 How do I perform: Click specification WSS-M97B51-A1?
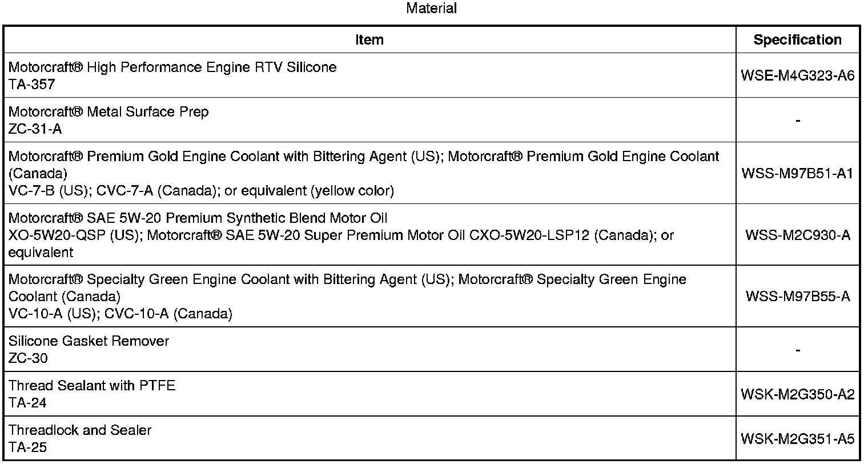pos(797,173)
